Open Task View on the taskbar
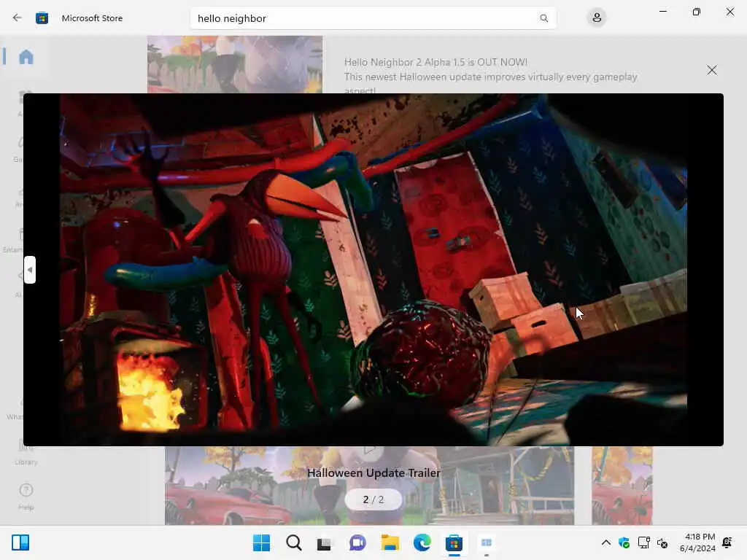This screenshot has height=560, width=747. 325,542
